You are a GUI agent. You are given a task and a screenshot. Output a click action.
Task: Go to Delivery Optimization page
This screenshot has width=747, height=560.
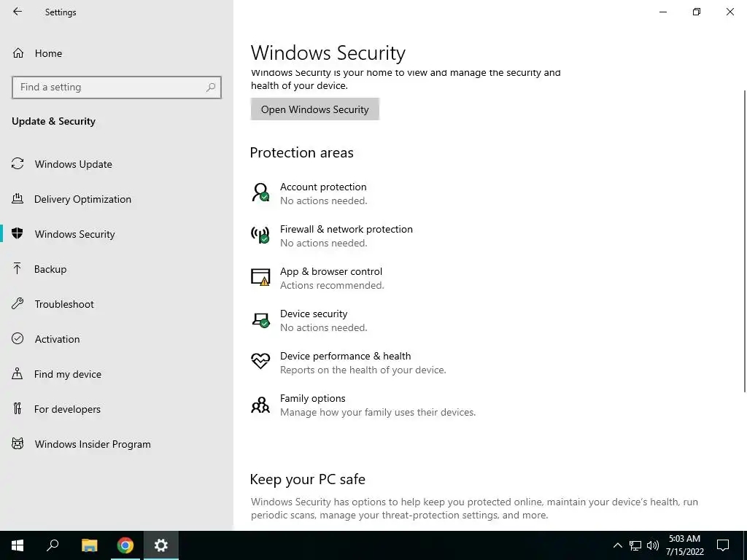coord(82,199)
